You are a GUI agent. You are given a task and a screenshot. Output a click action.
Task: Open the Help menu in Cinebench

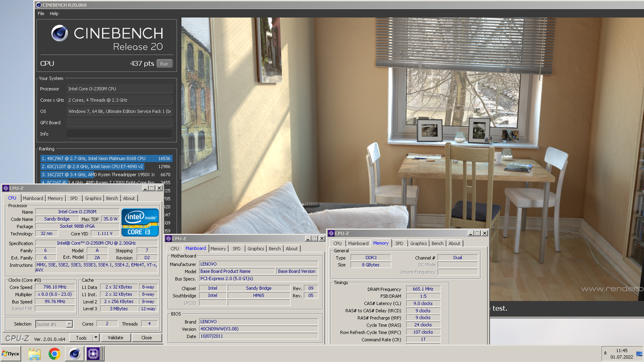pos(54,13)
